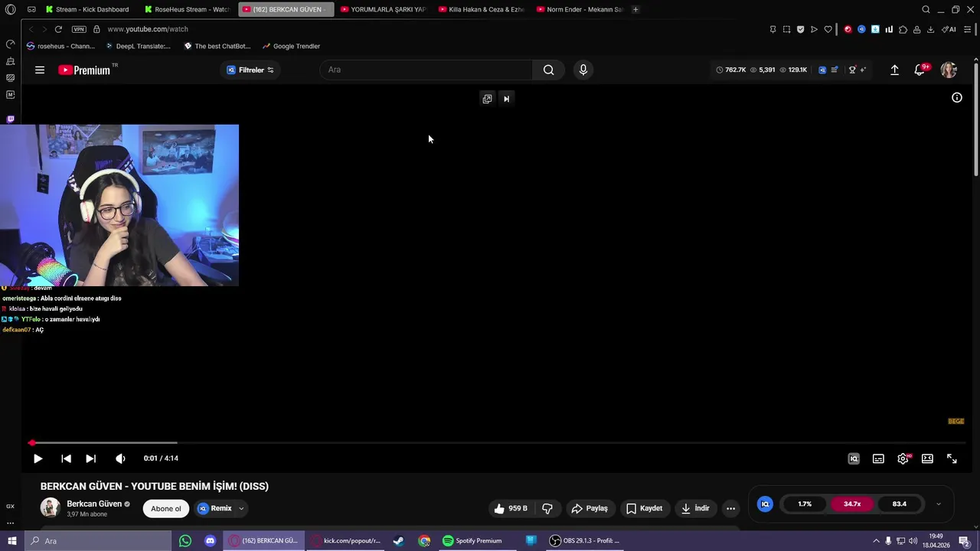Switch to theater mode
Viewport: 980px width, 551px height.
[x=927, y=458]
